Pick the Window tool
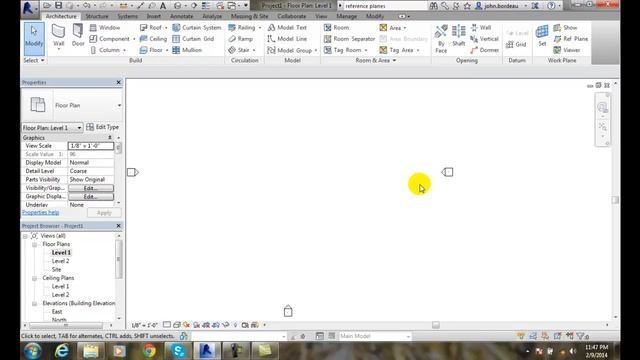The height and width of the screenshot is (360, 640). click(105, 27)
